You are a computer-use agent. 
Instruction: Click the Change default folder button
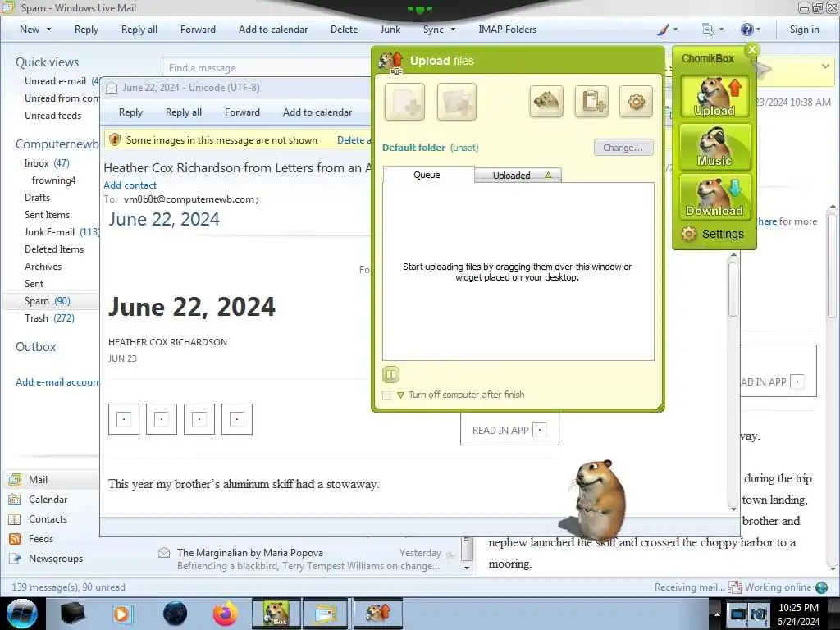point(623,148)
